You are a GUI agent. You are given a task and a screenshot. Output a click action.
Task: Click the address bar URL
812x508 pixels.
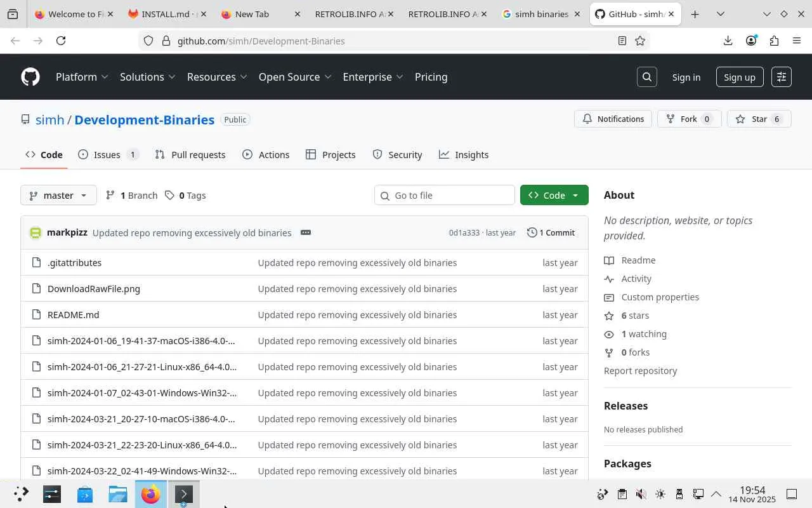261,41
